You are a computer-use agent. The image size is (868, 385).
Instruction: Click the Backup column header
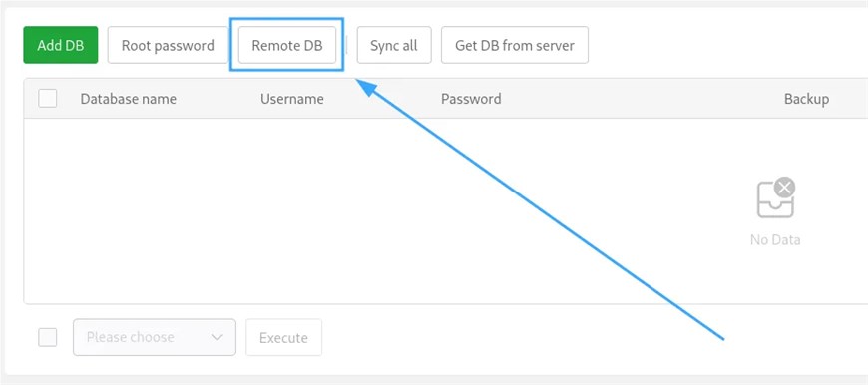coord(806,99)
